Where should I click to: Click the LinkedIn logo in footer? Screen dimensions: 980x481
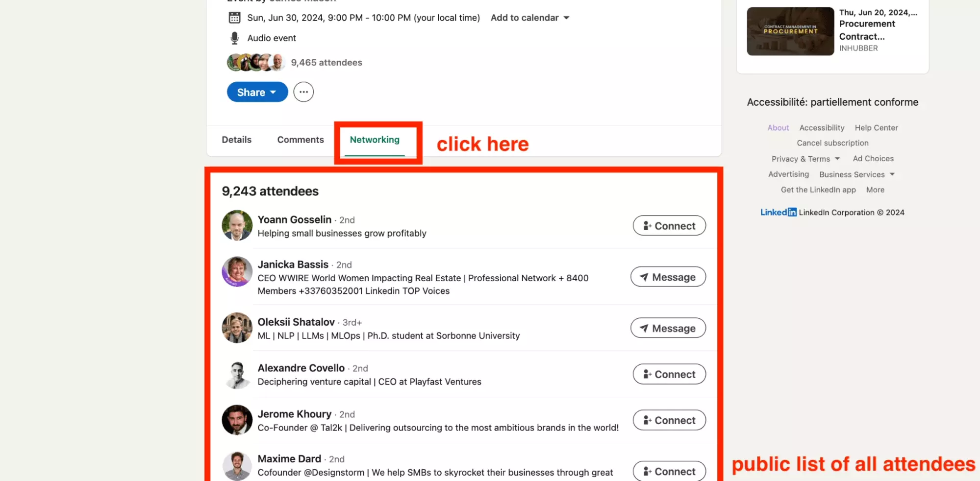tap(778, 212)
